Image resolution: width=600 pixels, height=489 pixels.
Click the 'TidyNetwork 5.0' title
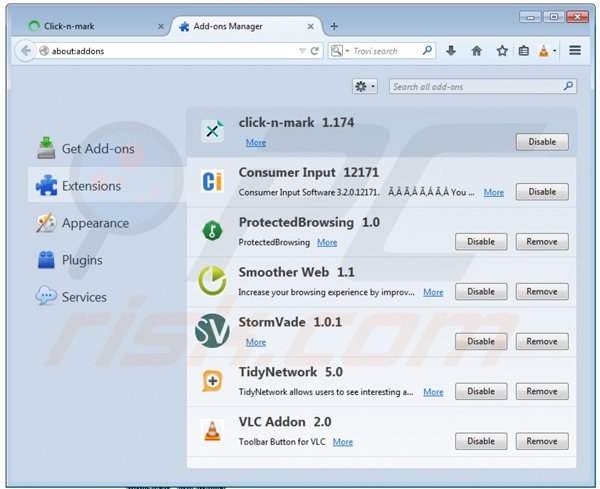(290, 372)
